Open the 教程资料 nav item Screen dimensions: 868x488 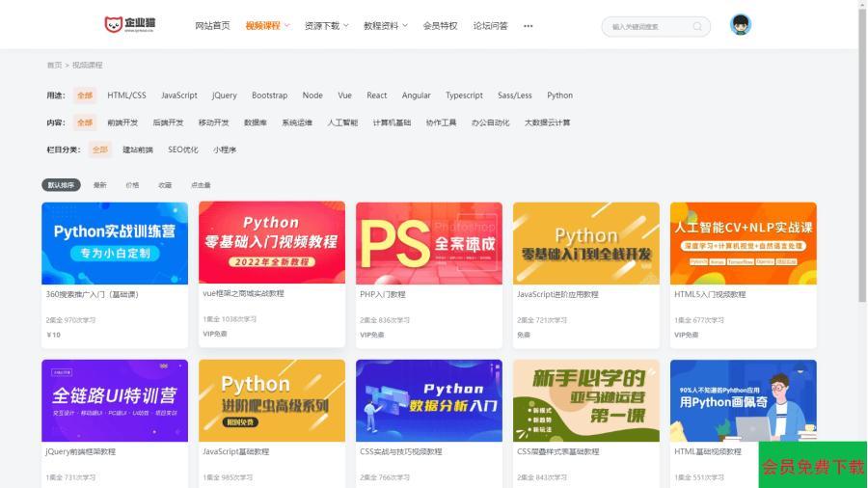(x=381, y=26)
